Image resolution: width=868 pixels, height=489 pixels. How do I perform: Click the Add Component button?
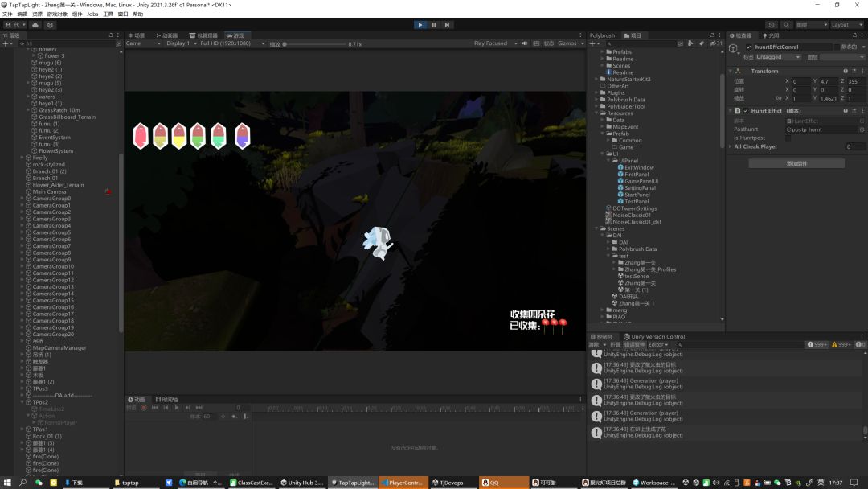(796, 163)
